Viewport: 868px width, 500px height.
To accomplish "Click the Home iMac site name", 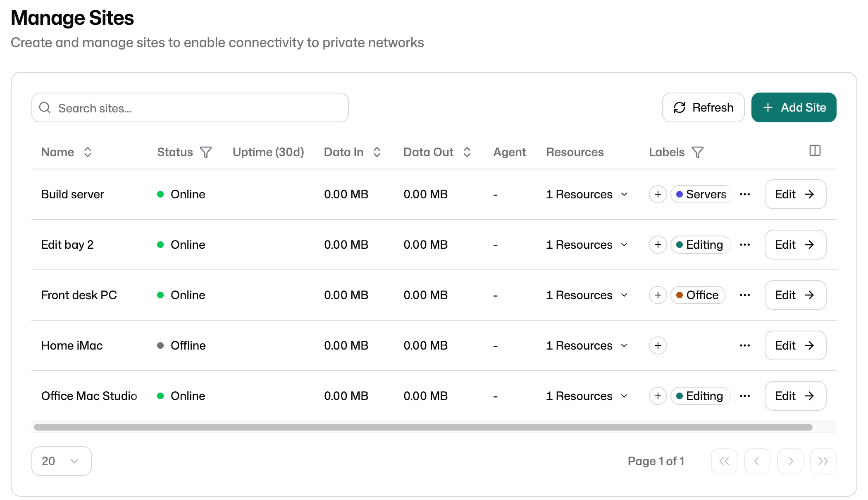I will tap(72, 345).
